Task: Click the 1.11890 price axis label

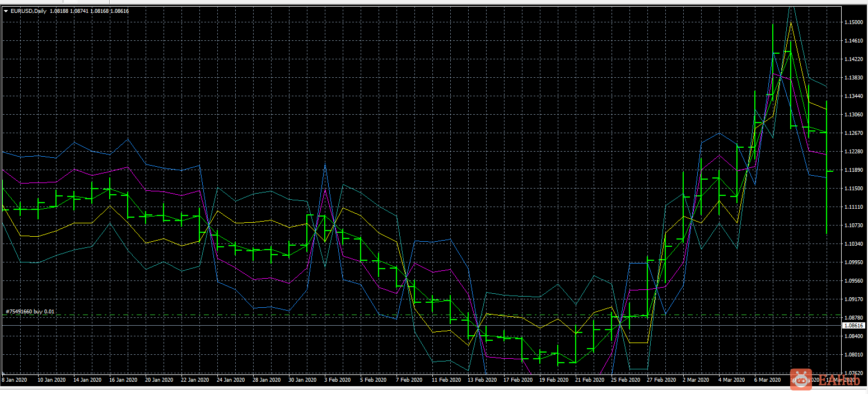Action: point(853,170)
